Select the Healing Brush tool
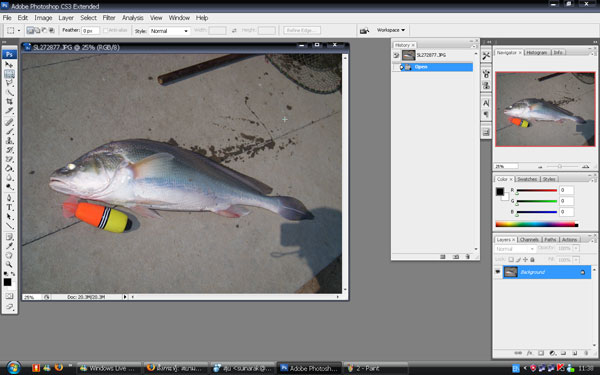The width and height of the screenshot is (600, 375). [9, 122]
